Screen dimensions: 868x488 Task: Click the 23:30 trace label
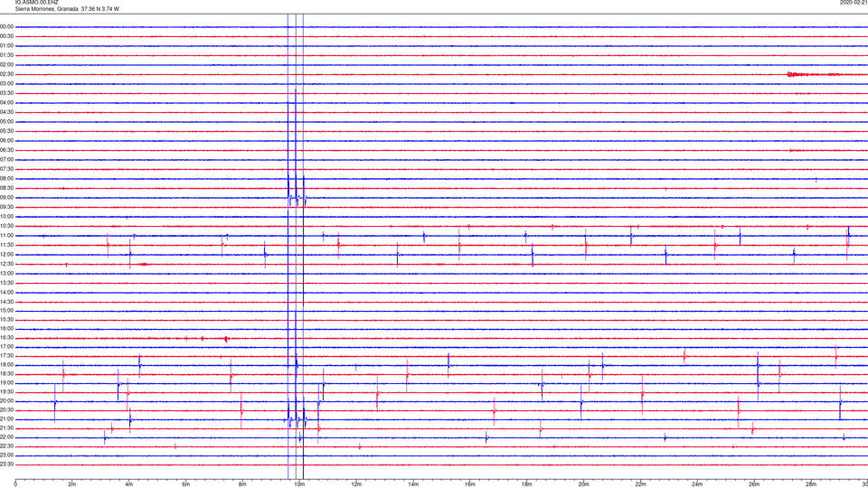pyautogui.click(x=7, y=465)
